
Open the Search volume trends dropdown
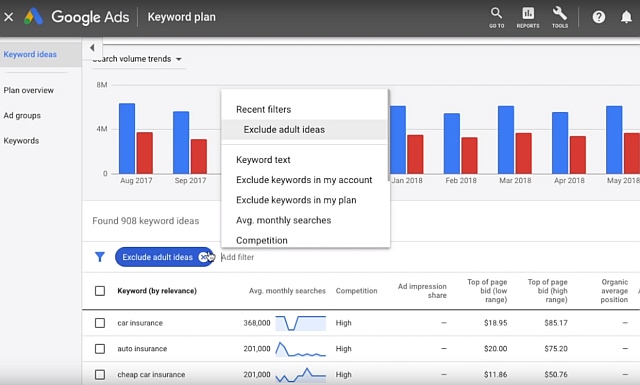[x=138, y=59]
